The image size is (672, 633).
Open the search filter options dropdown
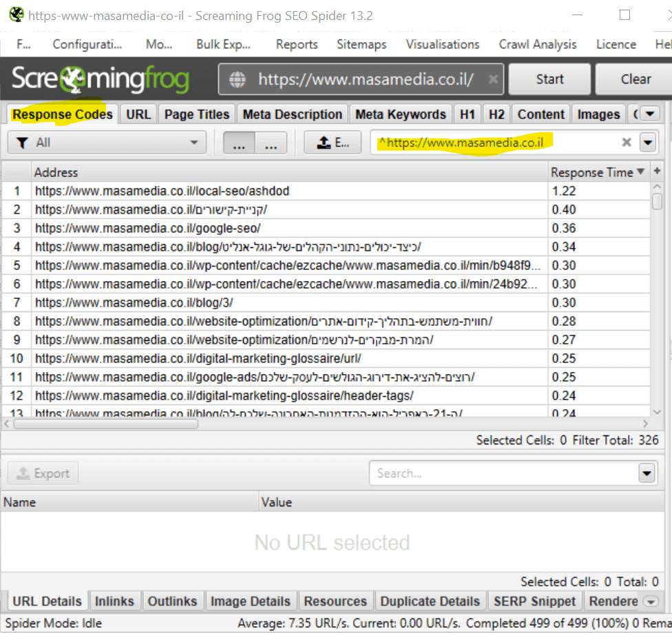tap(648, 143)
